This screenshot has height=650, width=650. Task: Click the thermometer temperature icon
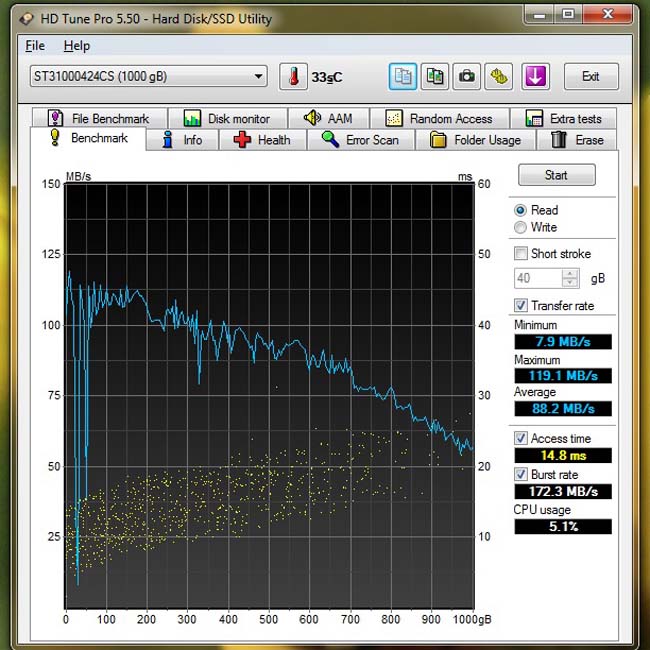pyautogui.click(x=293, y=76)
